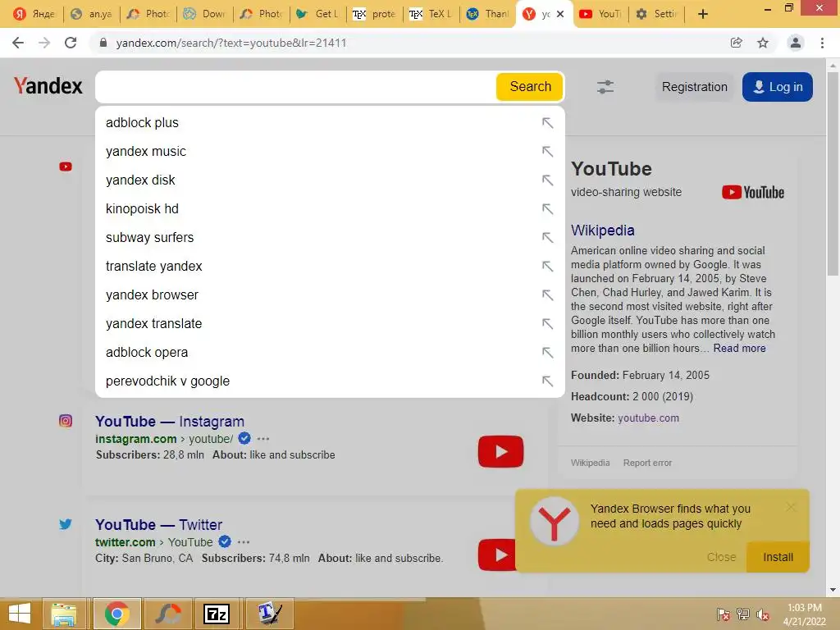Viewport: 840px width, 630px height.
Task: Open youtube.com website link
Action: [x=648, y=418]
